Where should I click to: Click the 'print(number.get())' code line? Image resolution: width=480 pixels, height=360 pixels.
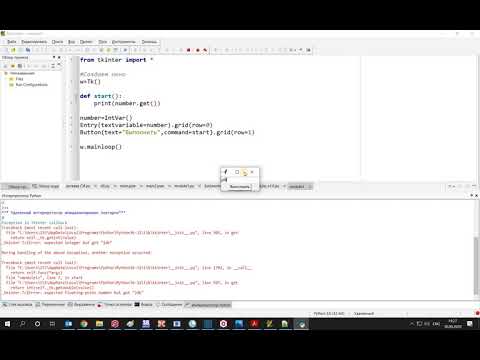127,103
